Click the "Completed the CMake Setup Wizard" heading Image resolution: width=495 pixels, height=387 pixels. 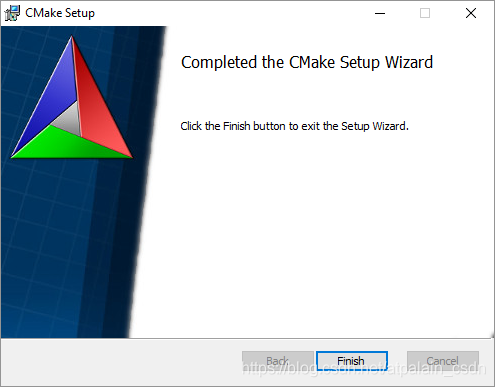(307, 62)
